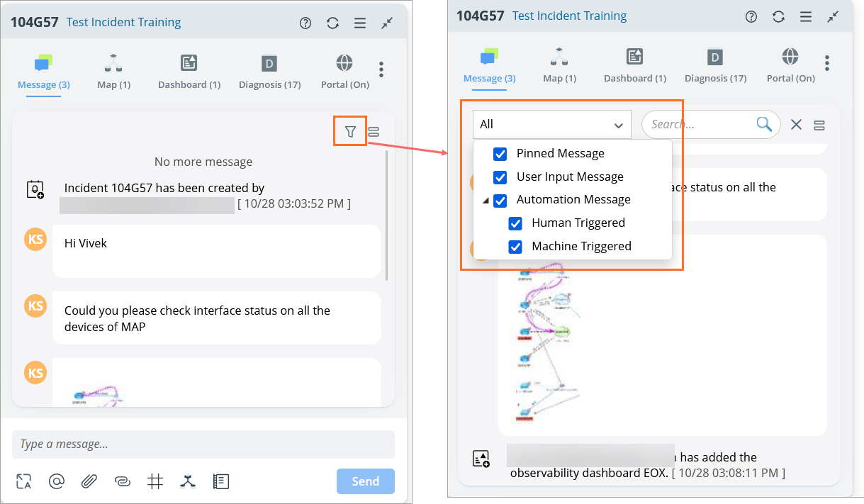Screen dimensions: 864x504
Task: Close the filter bar with the X icon
Action: 796,125
